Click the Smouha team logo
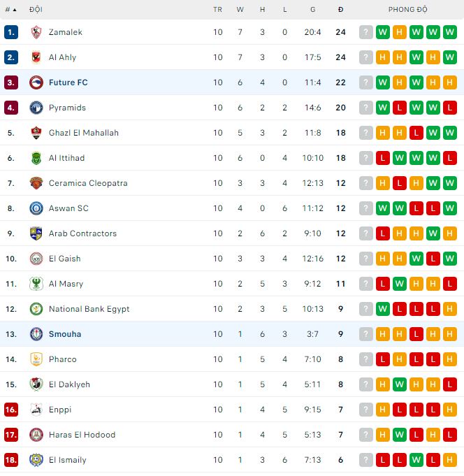The image size is (464, 476). coord(36,334)
